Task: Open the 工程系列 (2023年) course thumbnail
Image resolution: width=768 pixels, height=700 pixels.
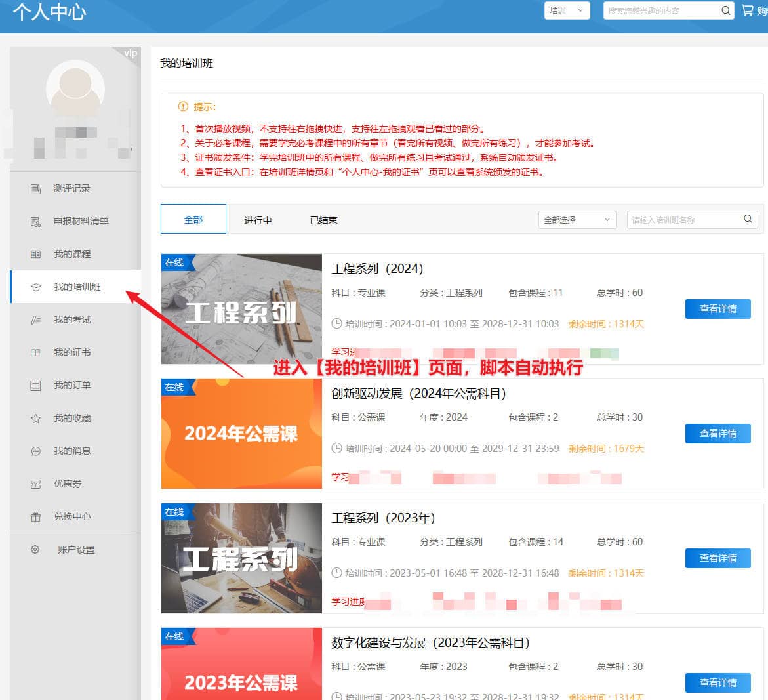Action: tap(241, 558)
